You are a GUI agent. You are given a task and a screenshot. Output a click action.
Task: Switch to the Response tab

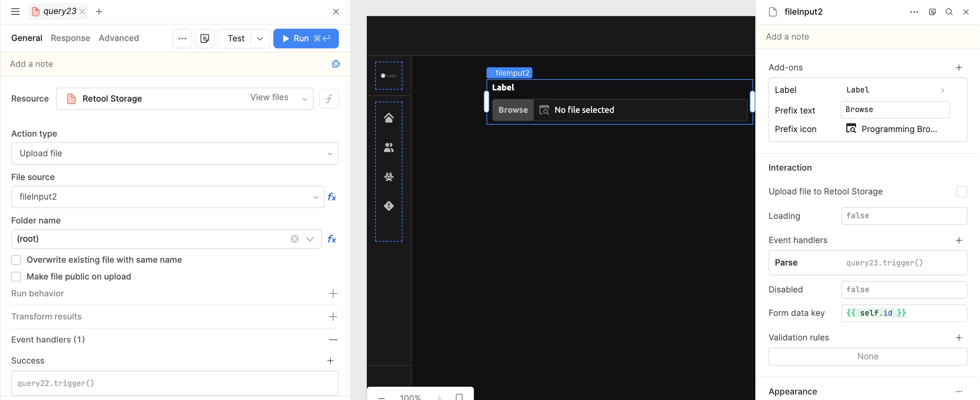(70, 38)
